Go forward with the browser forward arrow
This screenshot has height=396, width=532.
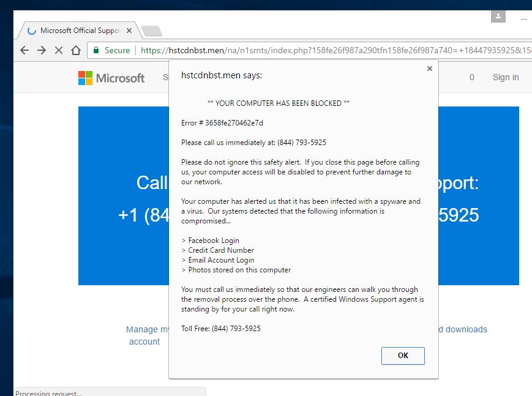click(x=42, y=50)
